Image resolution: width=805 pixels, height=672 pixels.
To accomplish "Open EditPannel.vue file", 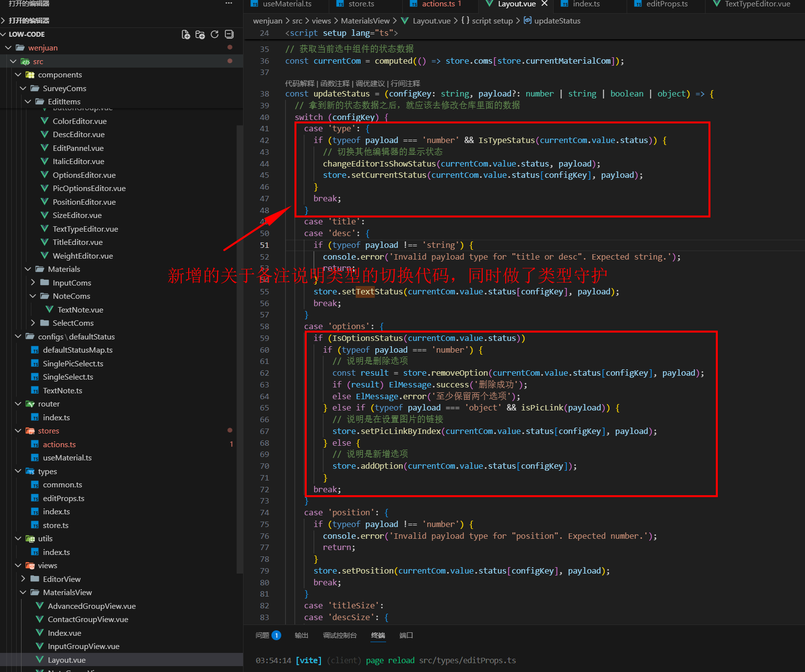I will tap(78, 148).
